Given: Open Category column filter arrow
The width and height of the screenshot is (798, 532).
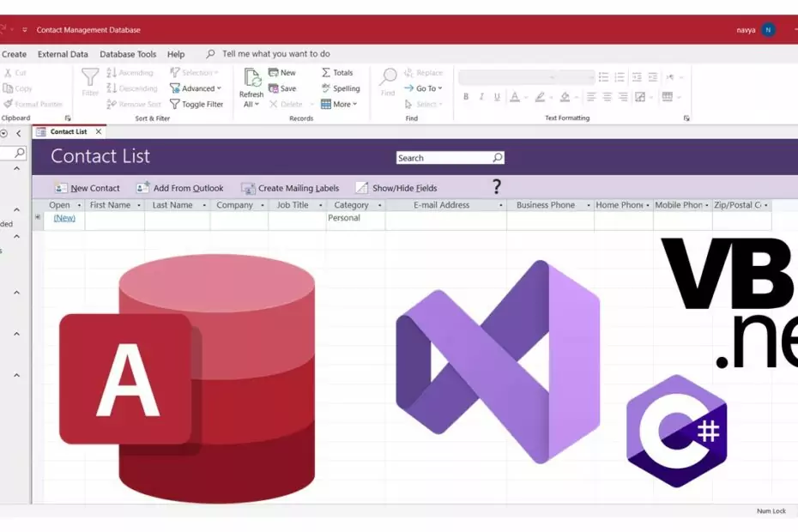Looking at the screenshot, I should [379, 205].
